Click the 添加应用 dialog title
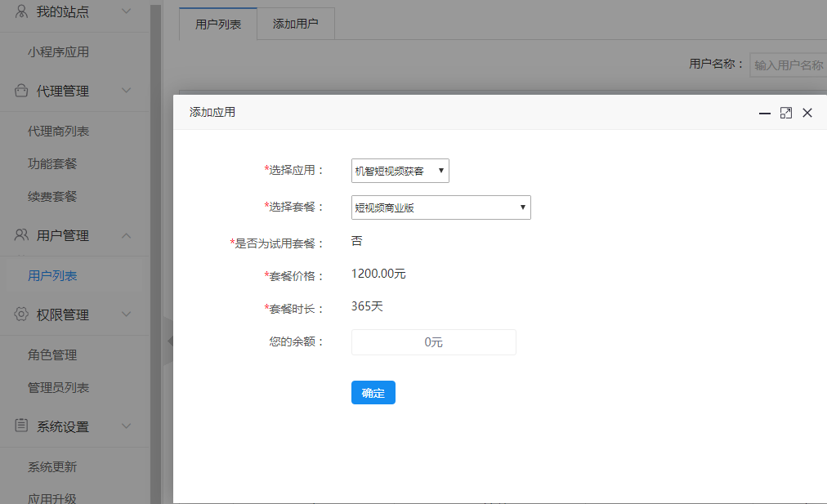The image size is (827, 504). [212, 112]
